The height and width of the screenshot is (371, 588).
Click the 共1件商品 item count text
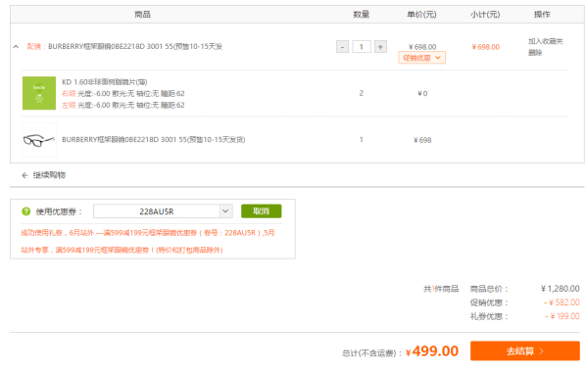(441, 289)
